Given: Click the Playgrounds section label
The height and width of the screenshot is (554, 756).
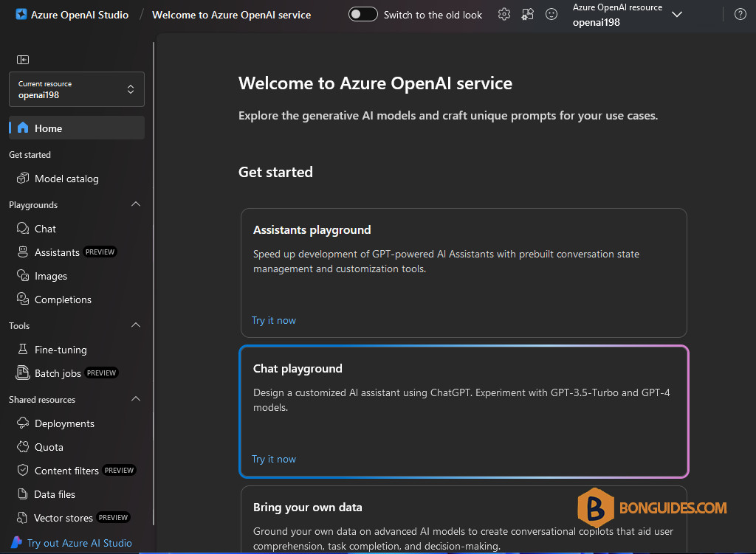Looking at the screenshot, I should click(33, 205).
